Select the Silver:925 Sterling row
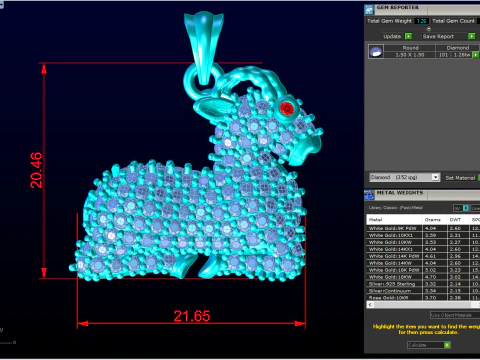 pos(423,284)
